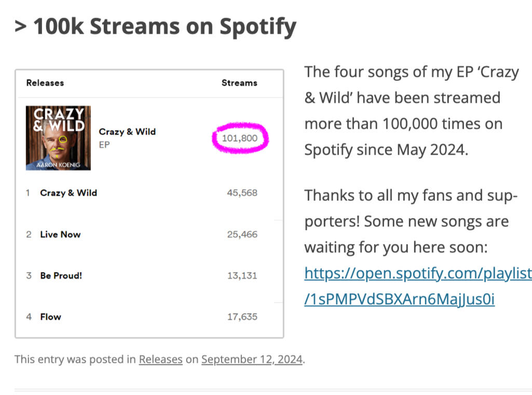Click the 17,635 stream count

[x=242, y=317]
